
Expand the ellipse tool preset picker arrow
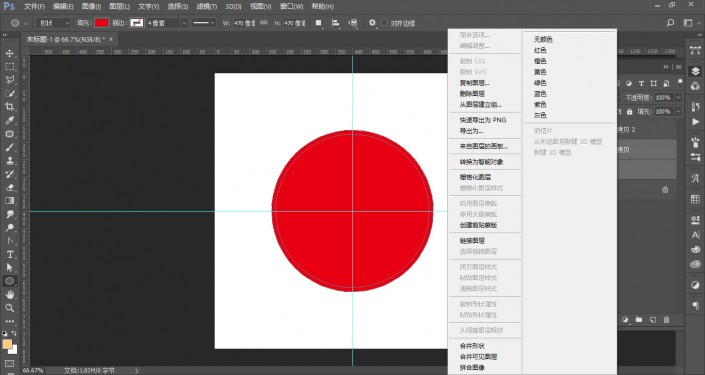pos(25,23)
